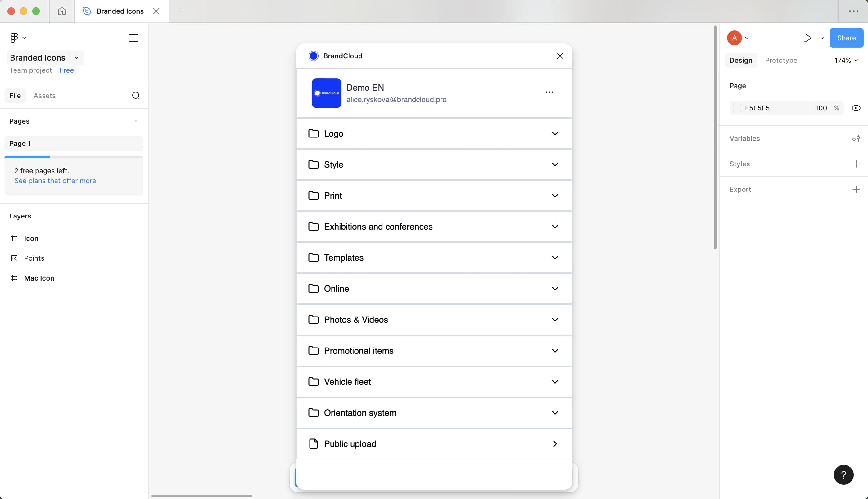Click the F5F5F5 page color swatch

click(737, 108)
